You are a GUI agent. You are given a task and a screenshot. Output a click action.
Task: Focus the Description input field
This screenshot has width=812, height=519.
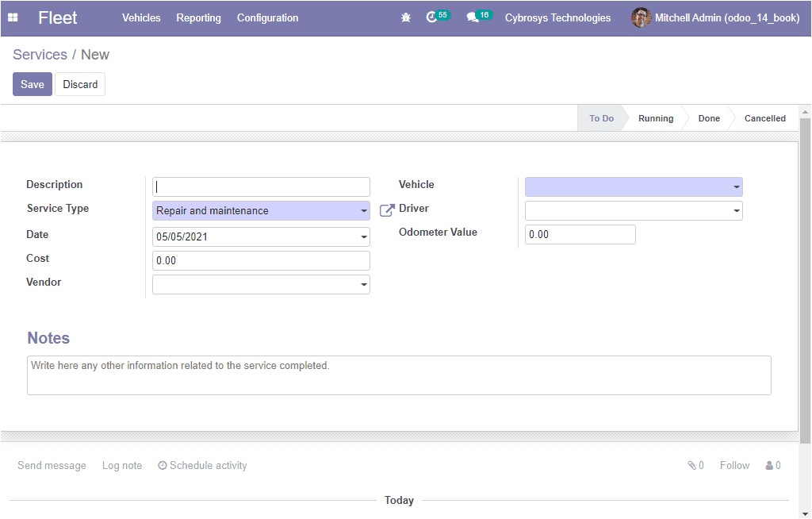[261, 186]
